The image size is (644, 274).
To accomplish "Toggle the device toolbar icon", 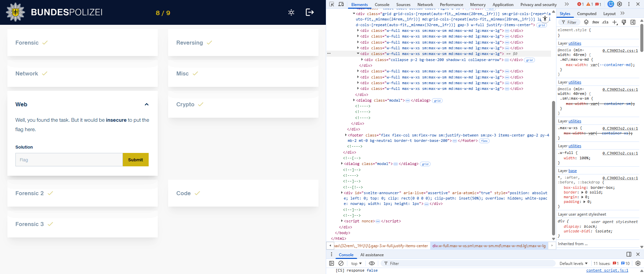I will 341,4.
